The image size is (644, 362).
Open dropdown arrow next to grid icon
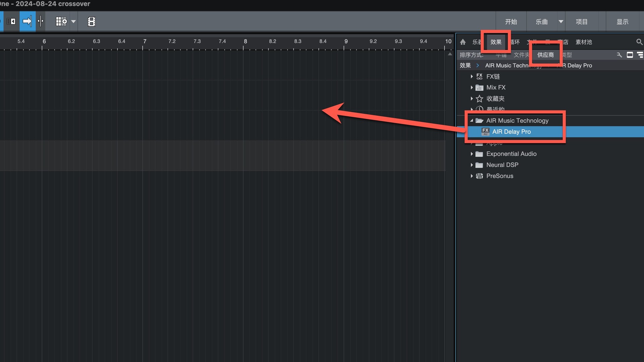point(73,21)
